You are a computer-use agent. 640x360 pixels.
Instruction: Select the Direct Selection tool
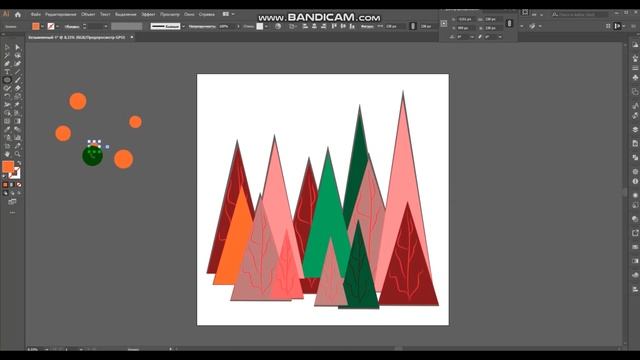pos(18,47)
